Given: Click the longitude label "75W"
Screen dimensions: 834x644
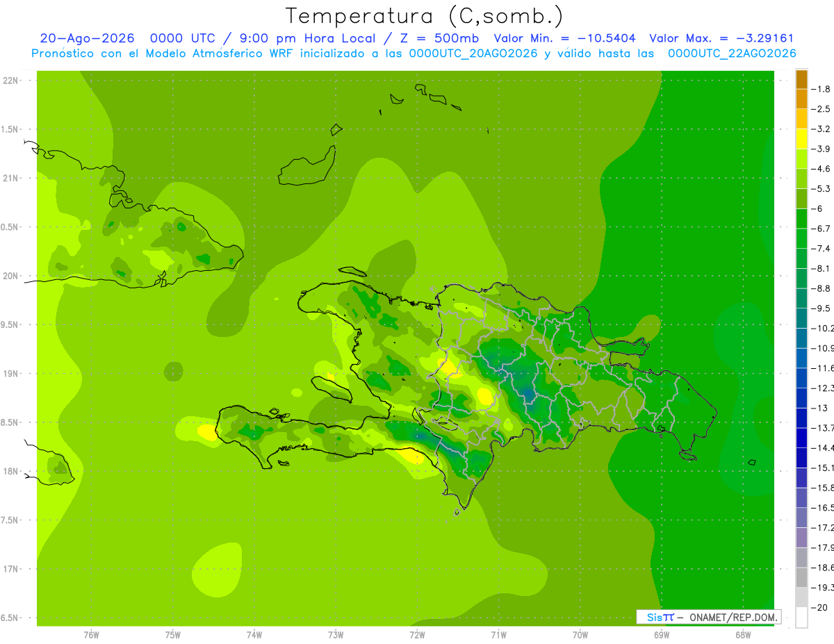Looking at the screenshot, I should (172, 635).
